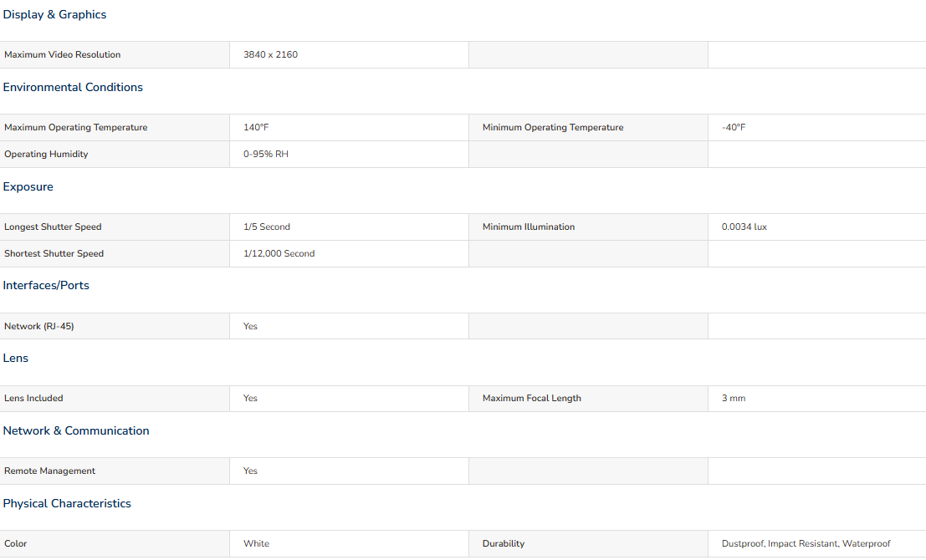Screen dimensions: 926x560
Task: Click the Remote Management label
Action: (50, 471)
